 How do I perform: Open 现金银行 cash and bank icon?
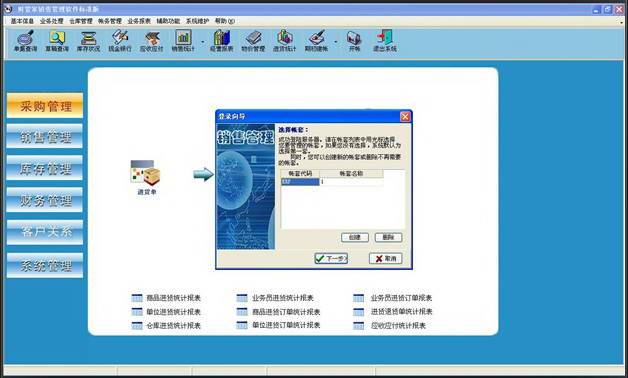(120, 41)
